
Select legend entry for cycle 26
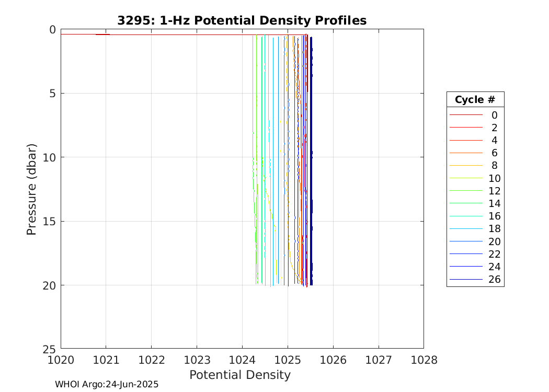coord(475,279)
